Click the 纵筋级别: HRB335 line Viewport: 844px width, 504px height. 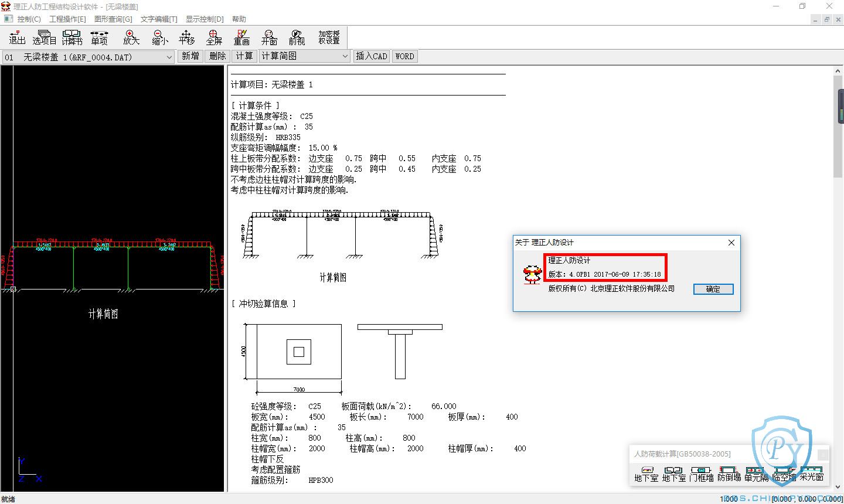tap(266, 138)
